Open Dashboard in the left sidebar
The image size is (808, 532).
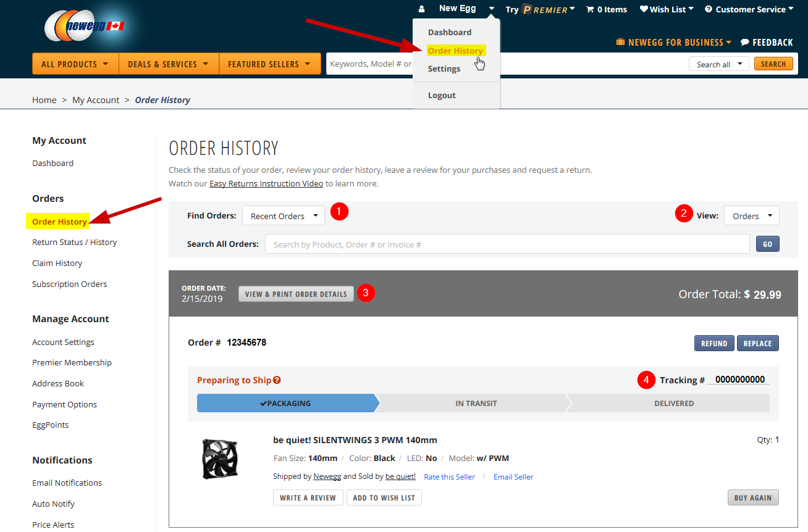[53, 163]
